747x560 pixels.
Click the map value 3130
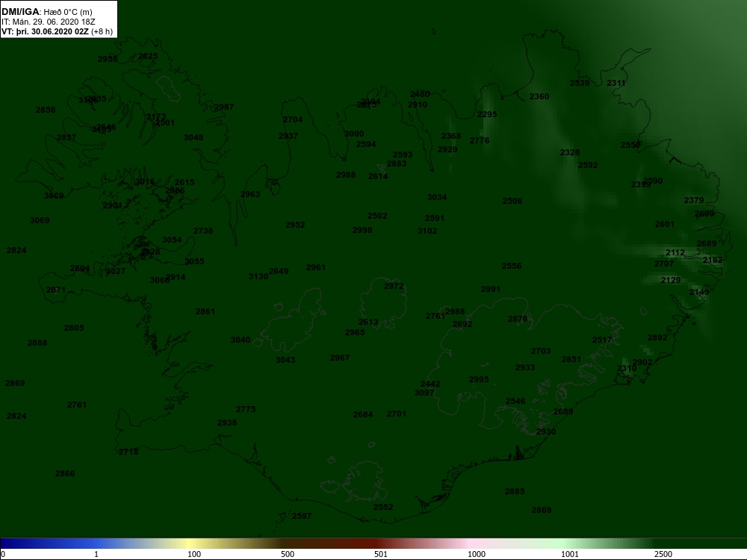pyautogui.click(x=258, y=277)
